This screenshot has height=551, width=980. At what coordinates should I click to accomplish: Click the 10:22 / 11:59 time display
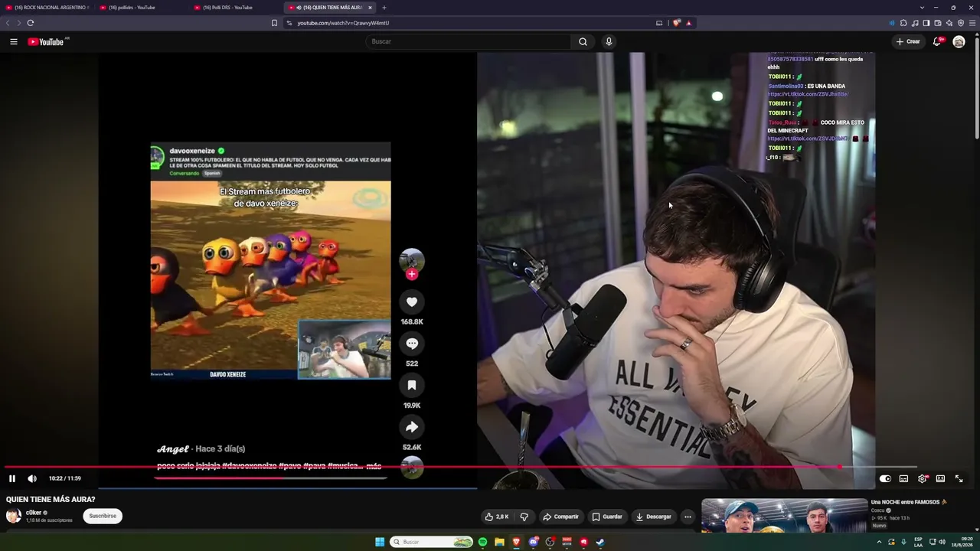(x=65, y=478)
